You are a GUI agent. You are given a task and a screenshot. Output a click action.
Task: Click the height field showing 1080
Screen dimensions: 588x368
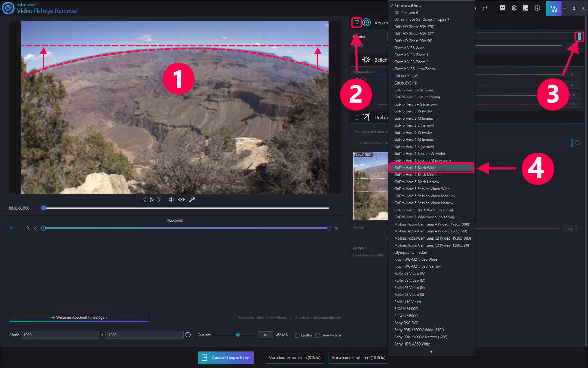click(144, 335)
